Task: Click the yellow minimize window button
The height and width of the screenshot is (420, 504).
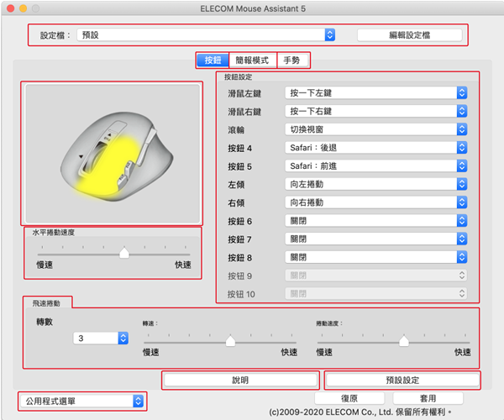Action: pos(24,8)
